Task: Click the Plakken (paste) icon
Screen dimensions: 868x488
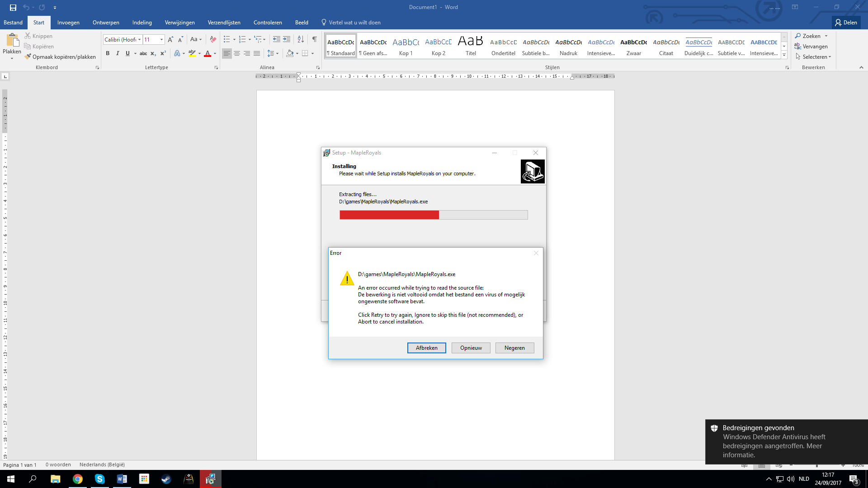Action: point(12,41)
